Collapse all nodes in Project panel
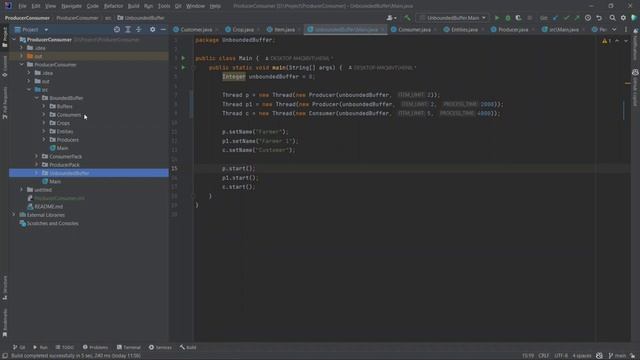Image resolution: width=640 pixels, height=360 pixels. pyautogui.click(x=139, y=29)
